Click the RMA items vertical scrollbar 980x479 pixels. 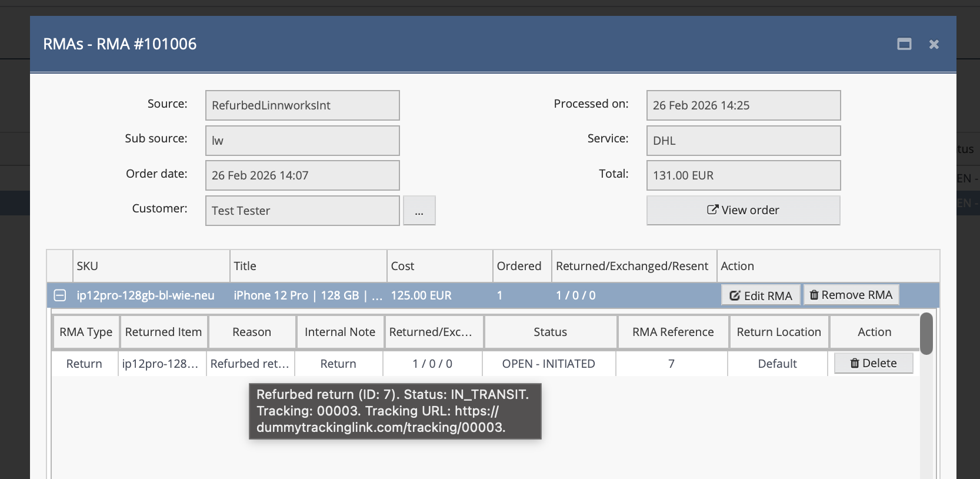[926, 334]
